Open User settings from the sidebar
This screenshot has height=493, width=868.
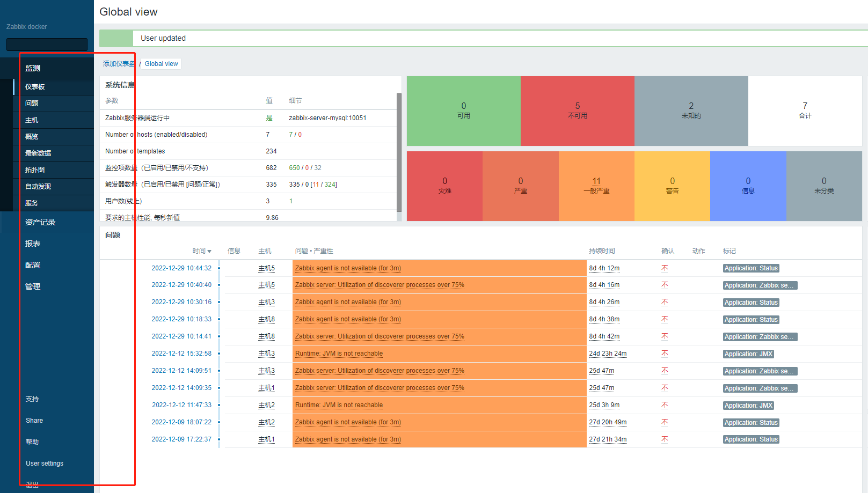45,463
